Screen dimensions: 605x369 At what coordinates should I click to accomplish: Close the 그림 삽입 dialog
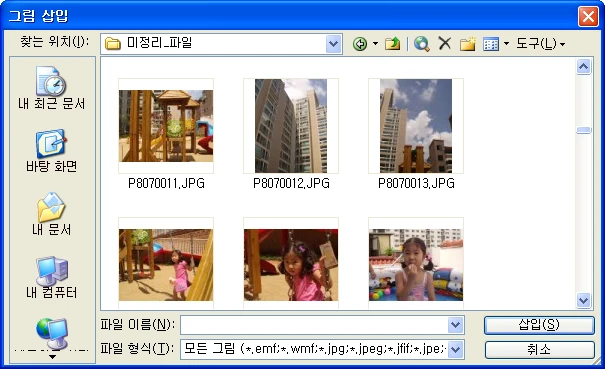coord(588,17)
